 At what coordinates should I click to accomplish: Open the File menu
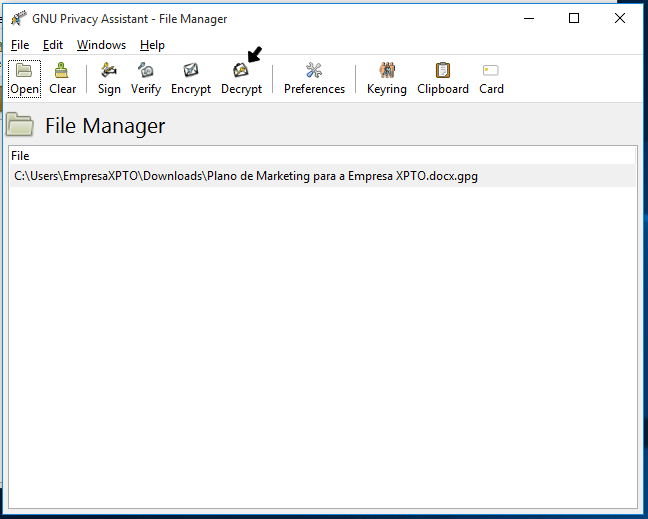(20, 45)
